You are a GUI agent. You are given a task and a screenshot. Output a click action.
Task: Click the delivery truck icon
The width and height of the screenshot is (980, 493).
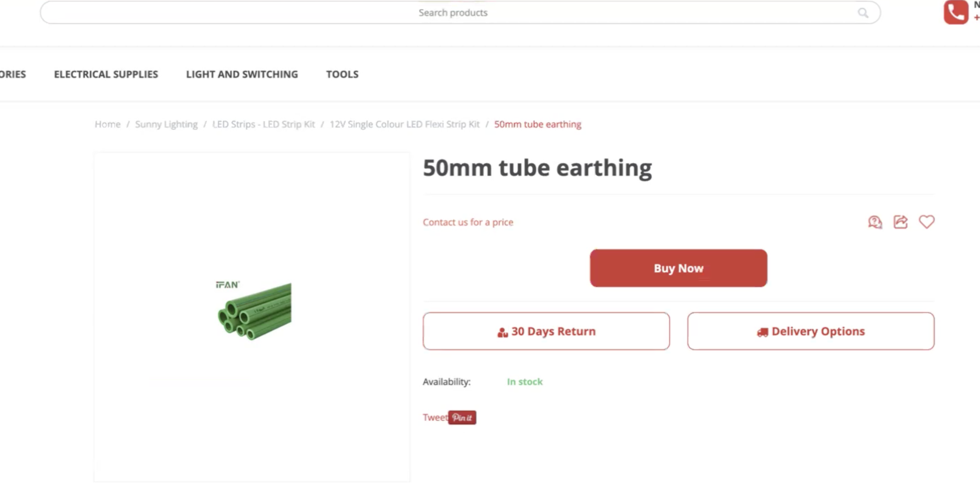tap(762, 332)
